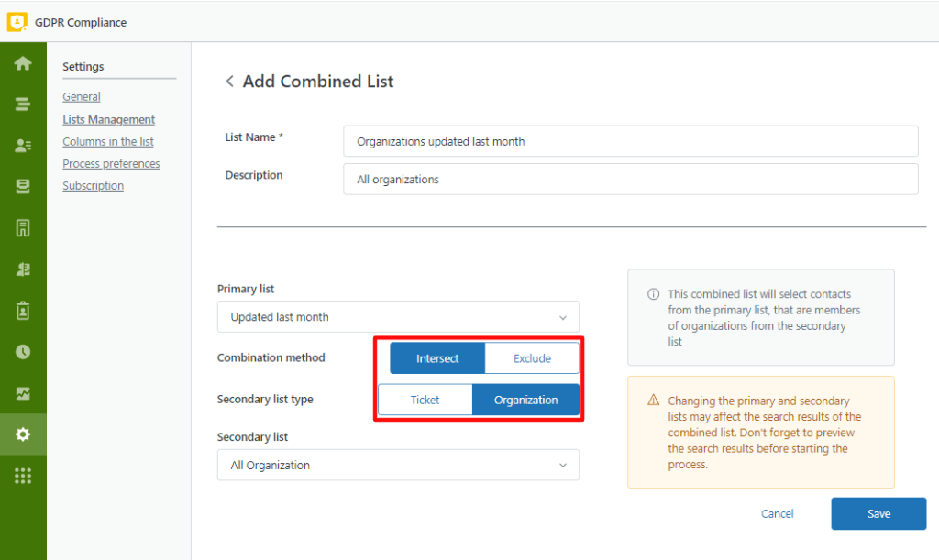Image resolution: width=939 pixels, height=560 pixels.
Task: Go to Lists Management settings
Action: pyautogui.click(x=108, y=118)
